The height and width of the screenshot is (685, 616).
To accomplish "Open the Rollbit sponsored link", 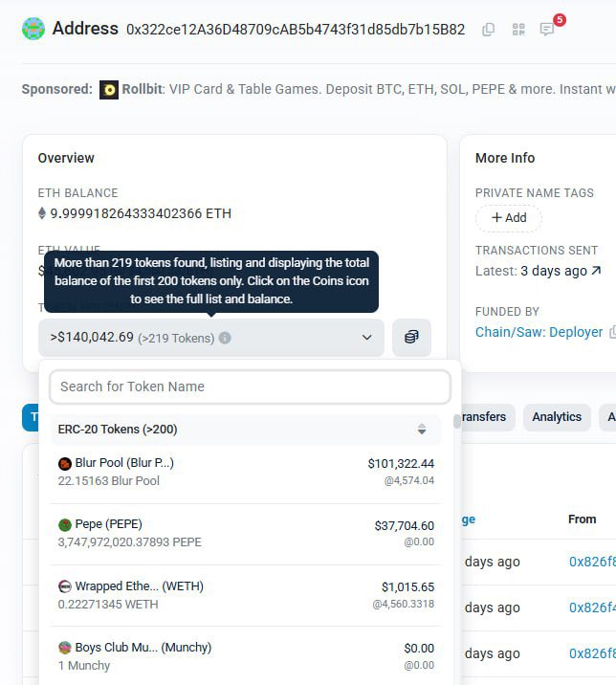I will pyautogui.click(x=143, y=89).
